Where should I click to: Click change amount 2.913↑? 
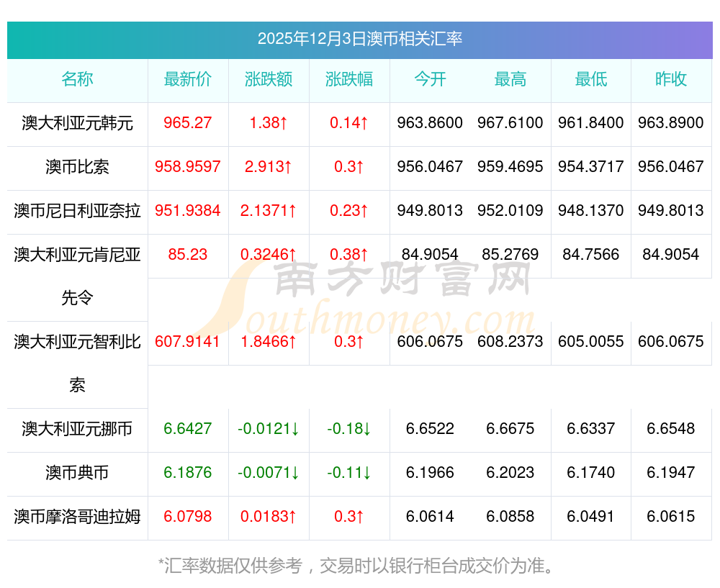click(x=269, y=167)
